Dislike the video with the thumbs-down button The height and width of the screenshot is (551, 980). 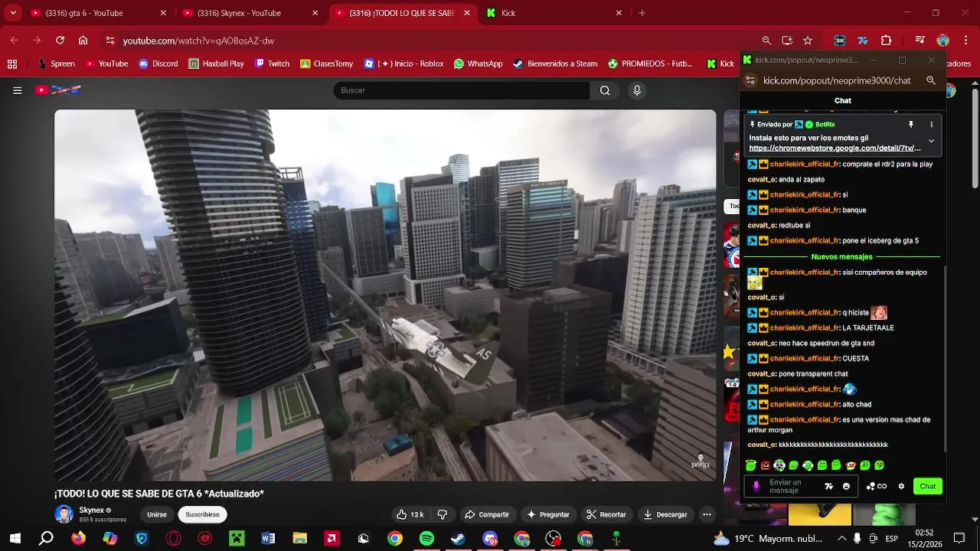[x=443, y=514]
